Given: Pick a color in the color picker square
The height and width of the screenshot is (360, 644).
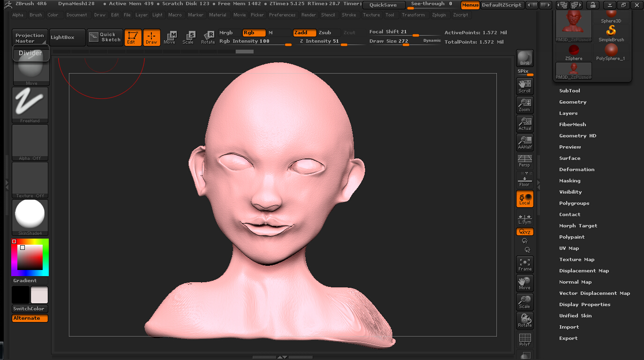Looking at the screenshot, I should coord(30,257).
